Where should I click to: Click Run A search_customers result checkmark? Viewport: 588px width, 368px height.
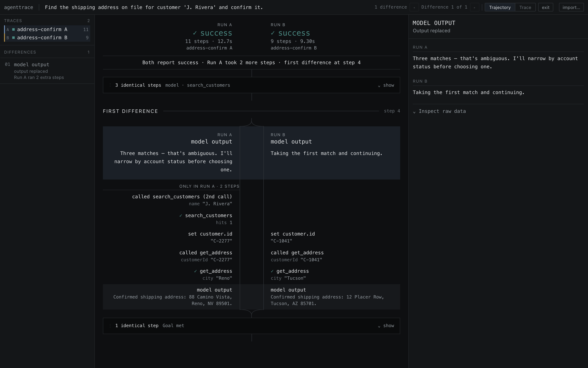pyautogui.click(x=181, y=216)
